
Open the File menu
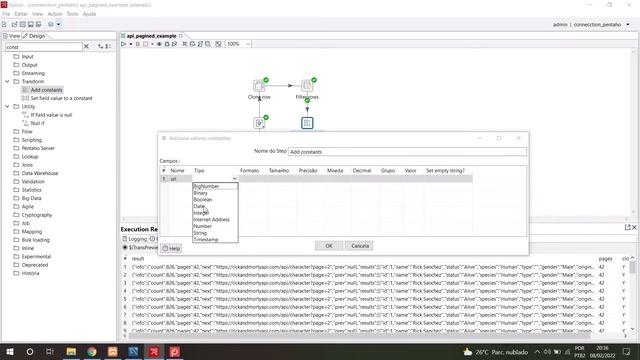[x=6, y=14]
